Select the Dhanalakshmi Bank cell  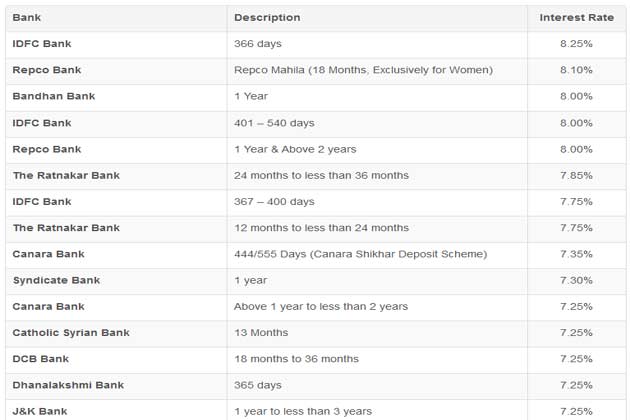click(x=68, y=385)
